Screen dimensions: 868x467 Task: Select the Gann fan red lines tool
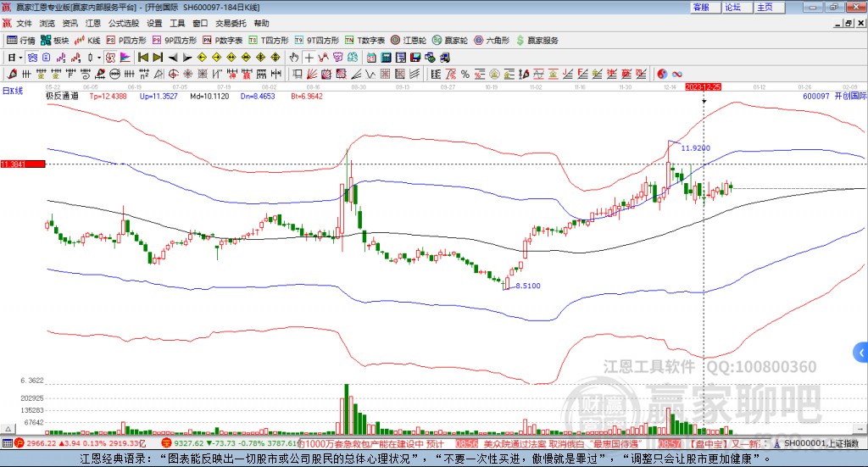[312, 74]
